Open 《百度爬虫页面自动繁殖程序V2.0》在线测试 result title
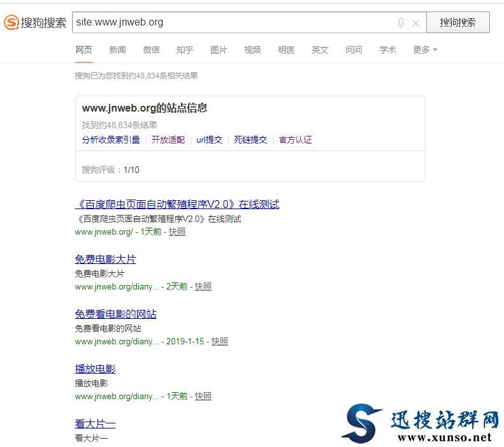The image size is (504, 447). [177, 204]
